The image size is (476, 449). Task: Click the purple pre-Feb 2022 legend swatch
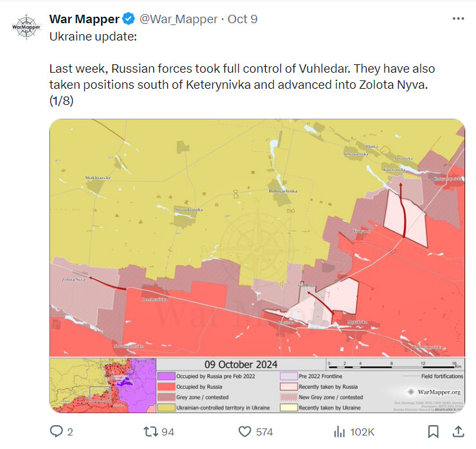tap(167, 376)
